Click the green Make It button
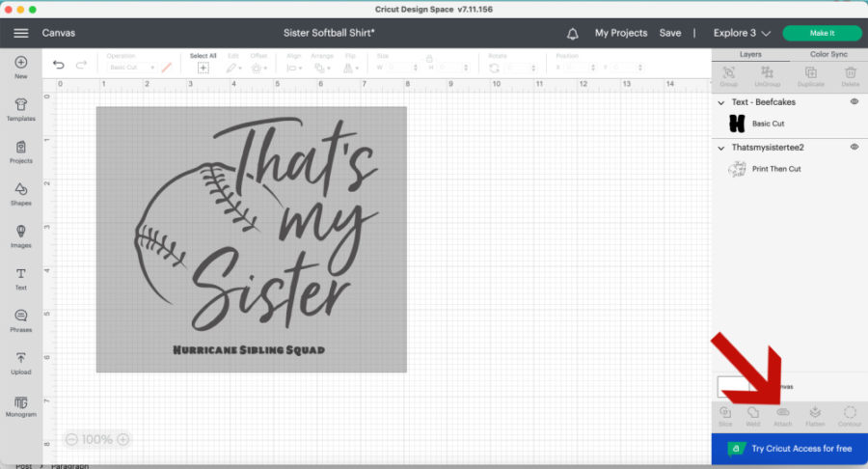The height and width of the screenshot is (469, 868). click(822, 33)
